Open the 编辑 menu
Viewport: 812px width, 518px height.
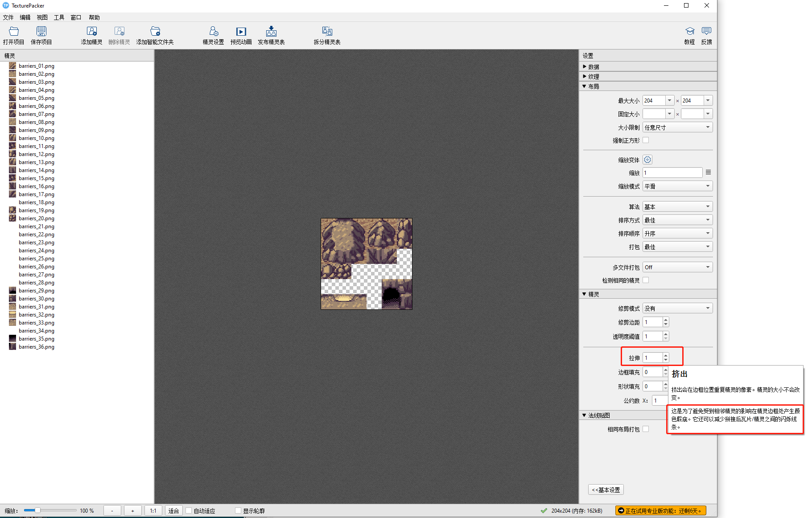(25, 17)
